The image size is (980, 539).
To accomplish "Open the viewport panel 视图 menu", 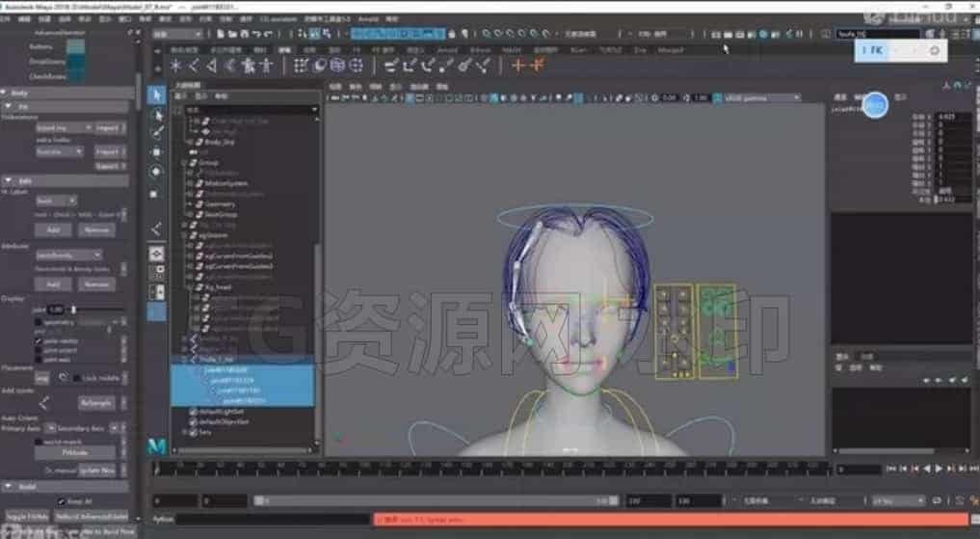I will click(335, 86).
